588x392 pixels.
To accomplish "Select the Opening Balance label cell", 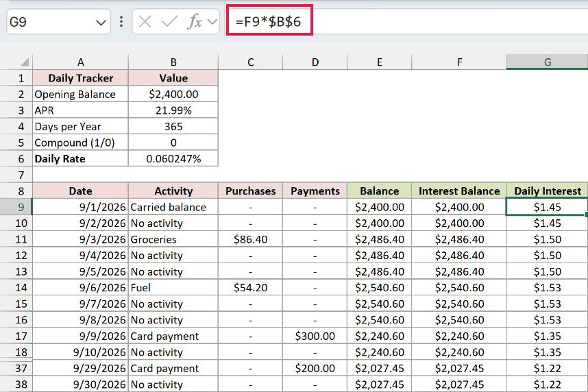I will [x=80, y=94].
